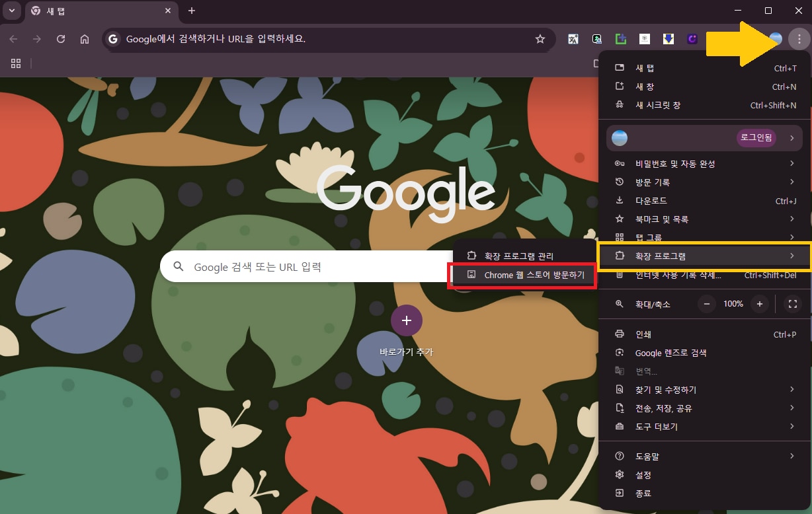Enter fullscreen via zoom row icon
The image size is (812, 514).
click(x=792, y=304)
